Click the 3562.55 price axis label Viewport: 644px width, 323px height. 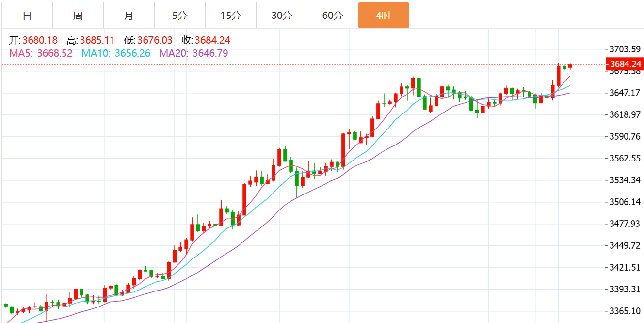pyautogui.click(x=625, y=158)
